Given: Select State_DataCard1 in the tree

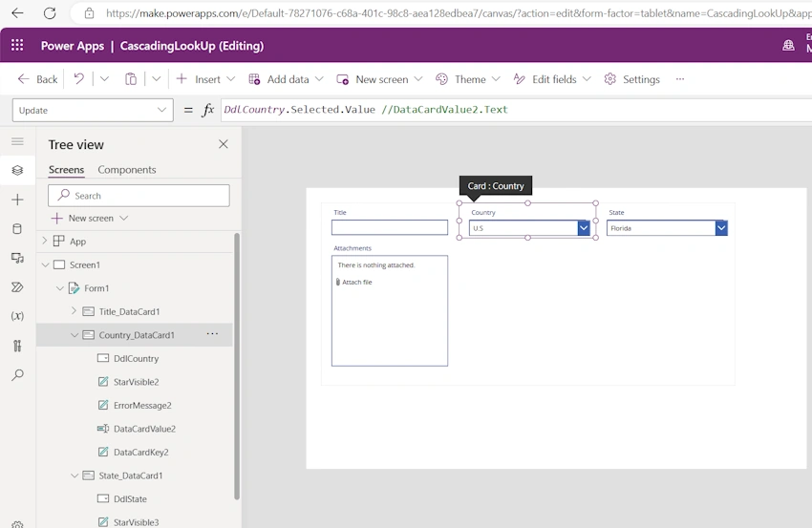Looking at the screenshot, I should pos(131,475).
